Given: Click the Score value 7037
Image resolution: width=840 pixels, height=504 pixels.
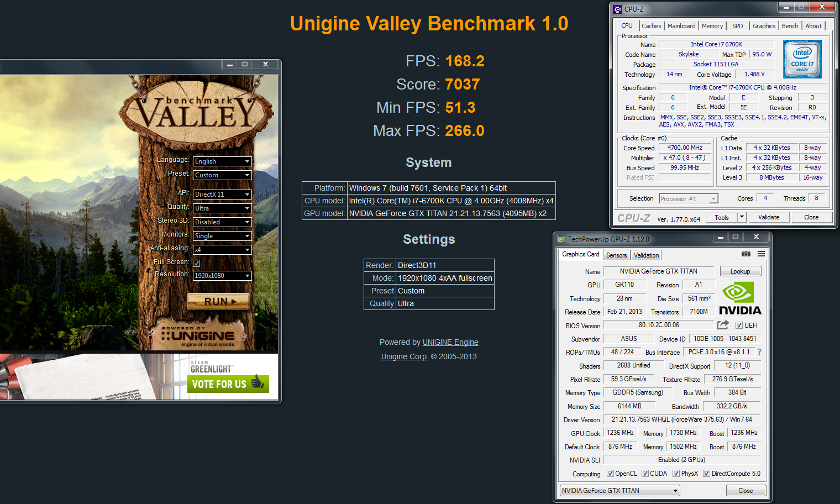Looking at the screenshot, I should pyautogui.click(x=463, y=85).
